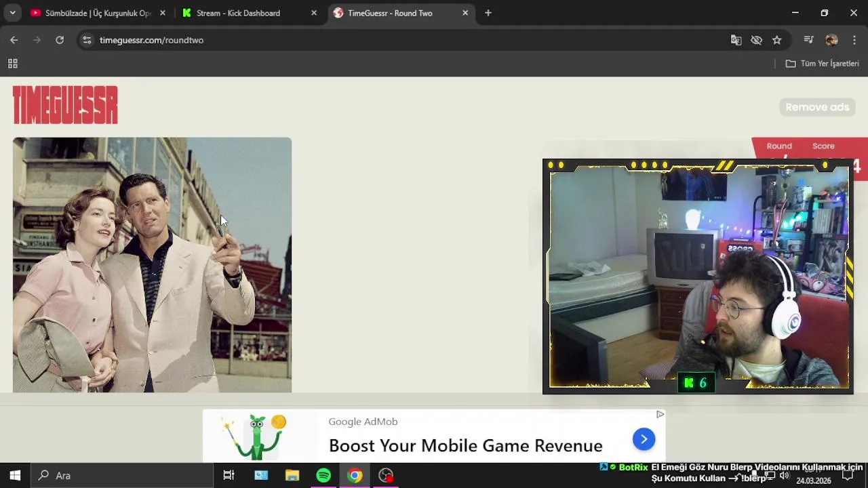Close the TimeGuessr tab

[465, 13]
